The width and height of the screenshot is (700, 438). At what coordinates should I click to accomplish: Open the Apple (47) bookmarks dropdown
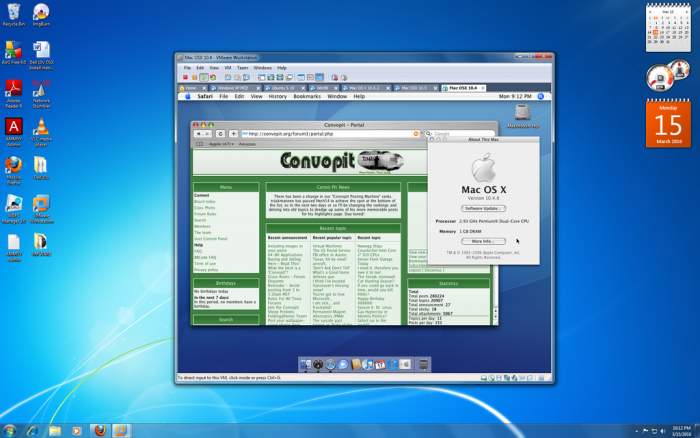221,144
